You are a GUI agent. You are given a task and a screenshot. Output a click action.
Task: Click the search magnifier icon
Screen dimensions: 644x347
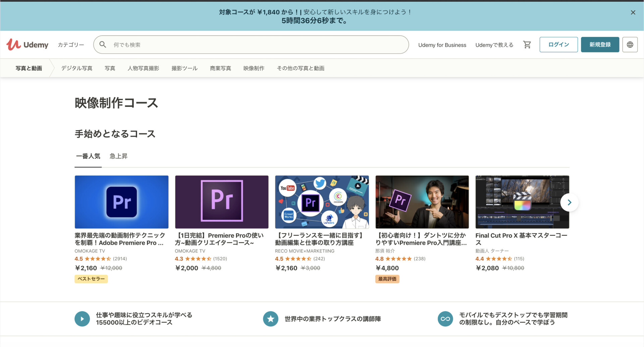[x=103, y=45]
